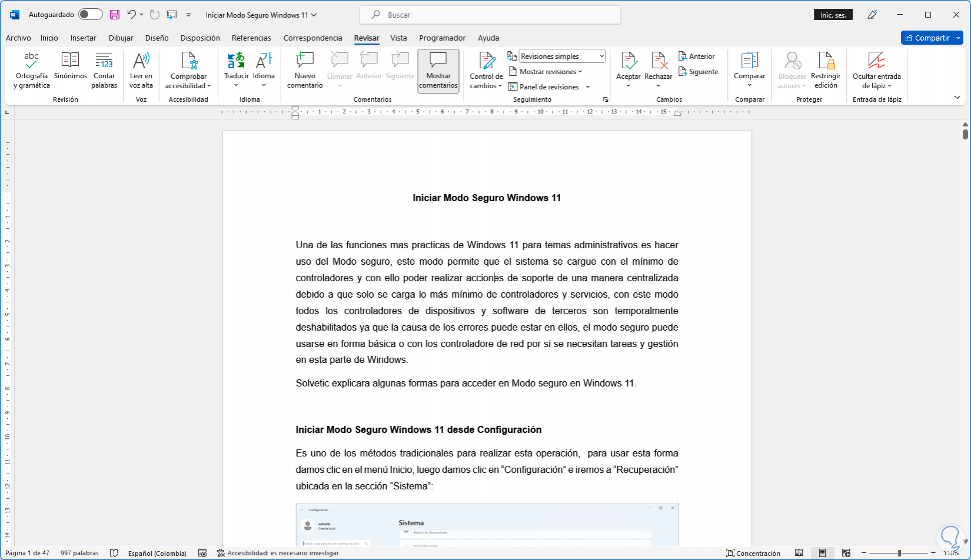Click the Traducir icon
The image size is (971, 560).
(236, 60)
